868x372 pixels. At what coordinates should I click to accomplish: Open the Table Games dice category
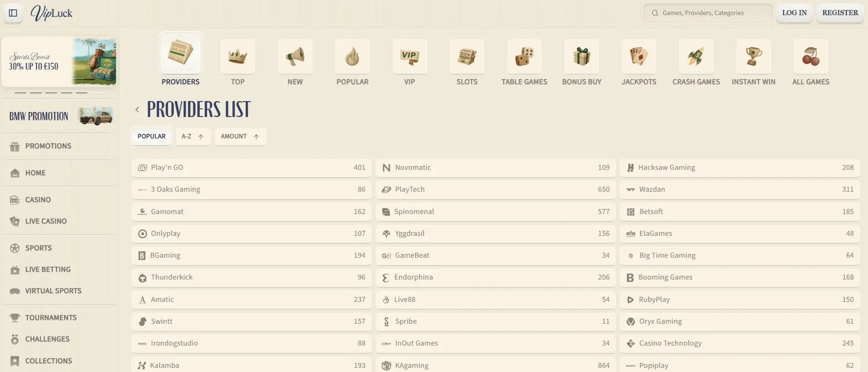pyautogui.click(x=524, y=56)
